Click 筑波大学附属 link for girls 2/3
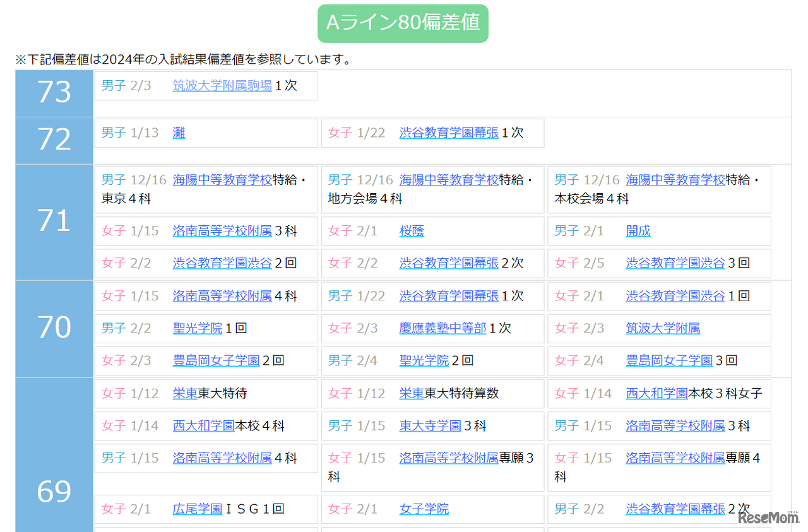Image resolution: width=808 pixels, height=532 pixels. [x=663, y=328]
